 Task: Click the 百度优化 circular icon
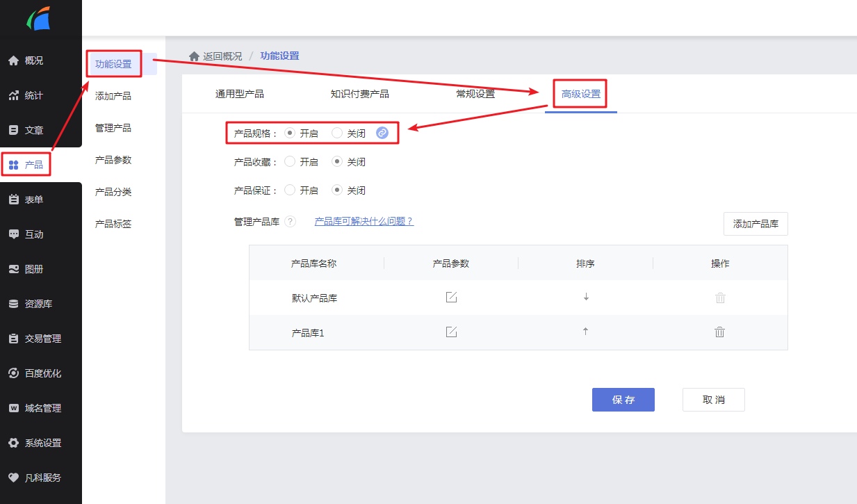tap(13, 373)
